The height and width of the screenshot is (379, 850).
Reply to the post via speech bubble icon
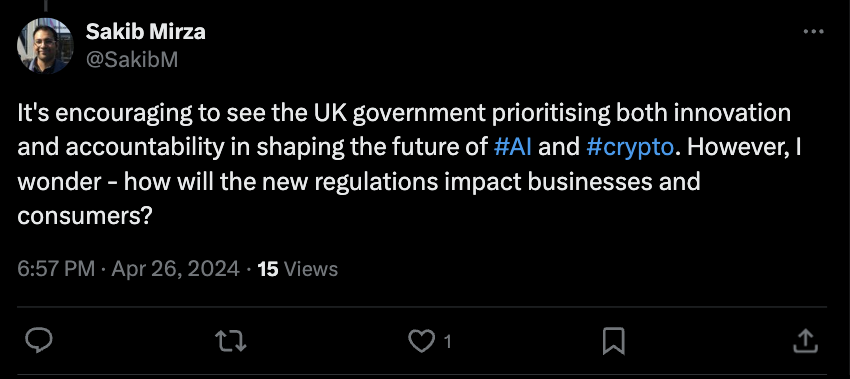[x=39, y=341]
